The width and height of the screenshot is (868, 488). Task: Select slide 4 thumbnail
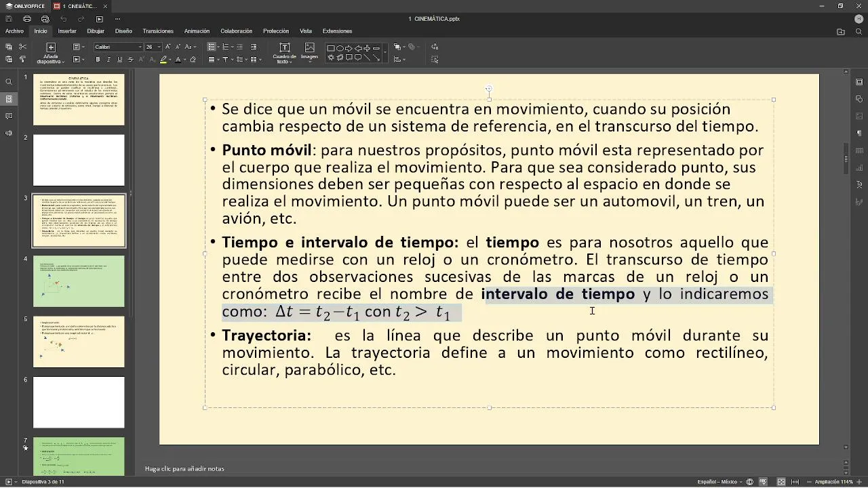[79, 281]
